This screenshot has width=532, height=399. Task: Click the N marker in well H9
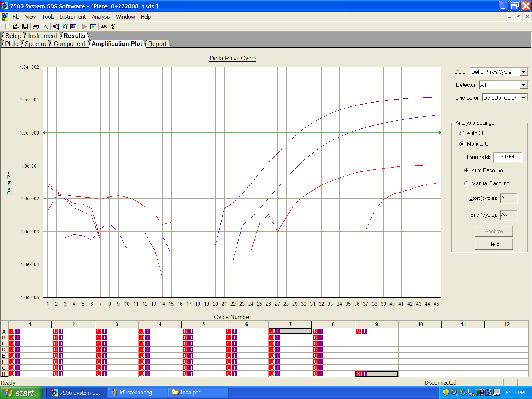click(x=359, y=374)
